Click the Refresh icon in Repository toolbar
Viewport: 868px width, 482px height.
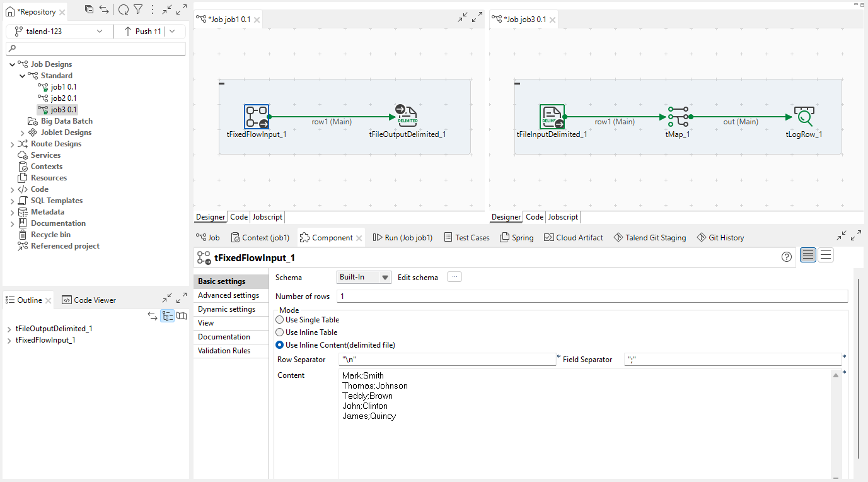124,9
